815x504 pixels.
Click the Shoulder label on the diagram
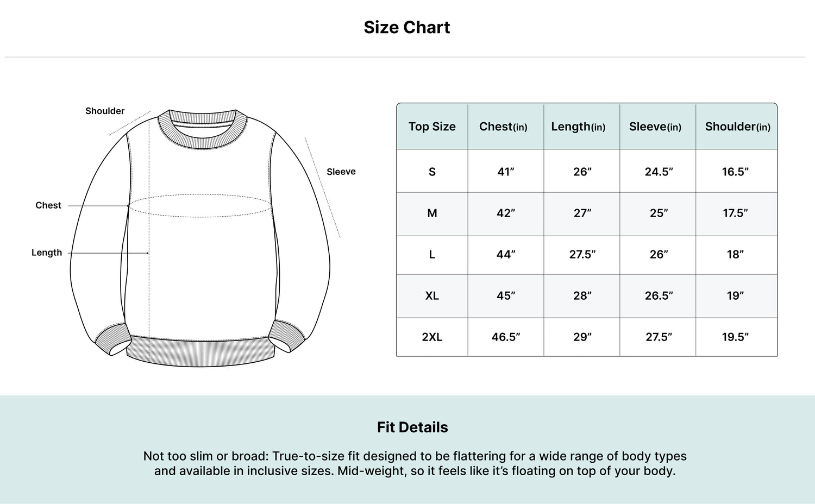point(105,111)
